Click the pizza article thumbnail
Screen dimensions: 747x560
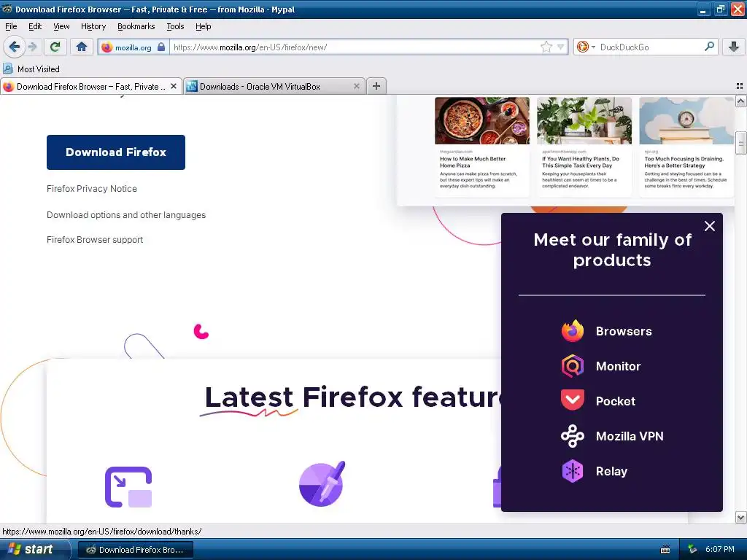pos(482,120)
